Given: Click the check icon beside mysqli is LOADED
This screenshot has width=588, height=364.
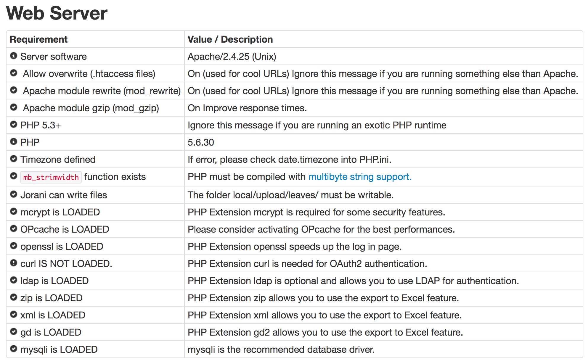Looking at the screenshot, I should 14,349.
